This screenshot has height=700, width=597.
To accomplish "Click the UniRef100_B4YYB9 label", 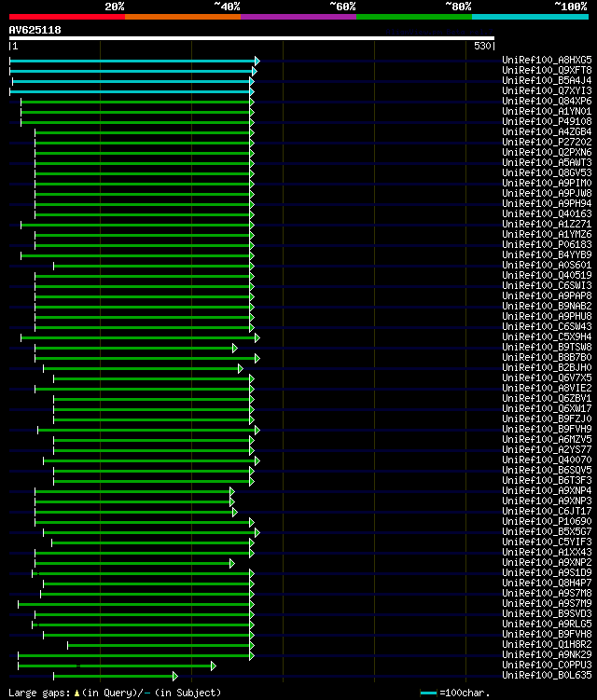I will point(547,254).
